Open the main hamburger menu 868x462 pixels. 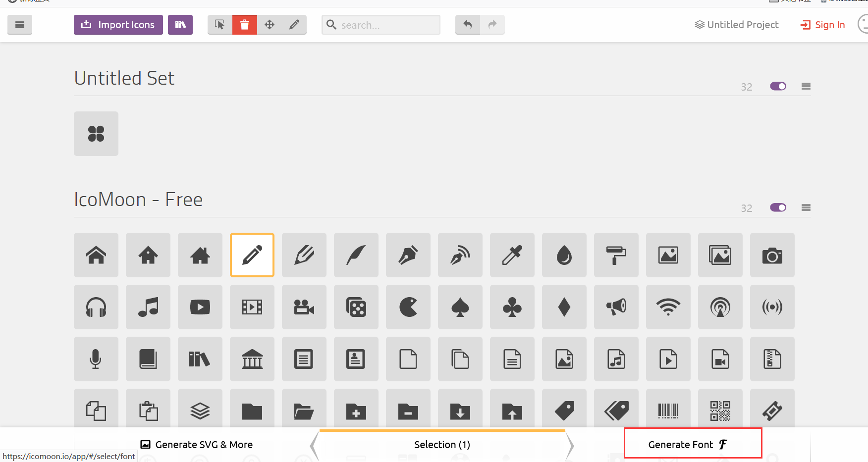[x=20, y=24]
